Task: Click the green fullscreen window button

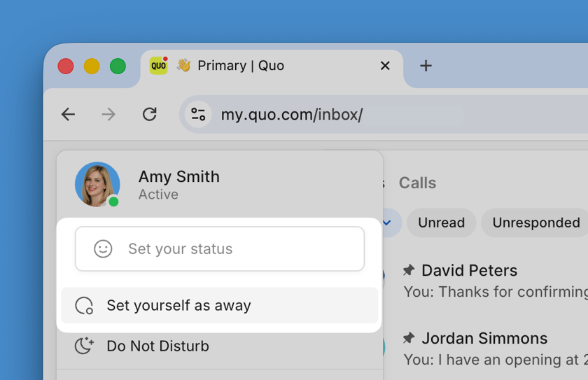Action: click(118, 66)
